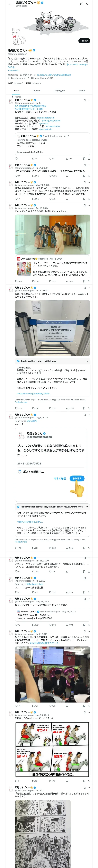98x868 pixels.
Task: Repost the Apr 13, 2024 post
Action: pyautogui.click(x=34, y=281)
